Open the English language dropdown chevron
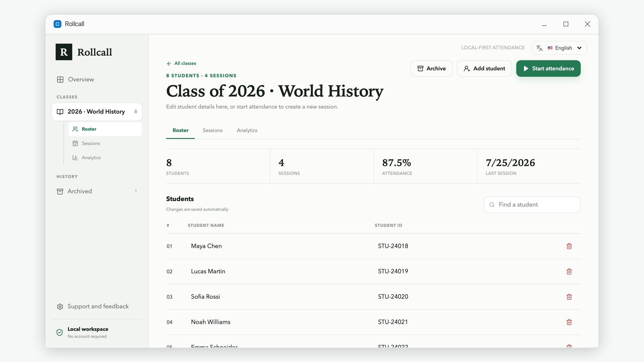This screenshot has width=644, height=362. coord(579,48)
